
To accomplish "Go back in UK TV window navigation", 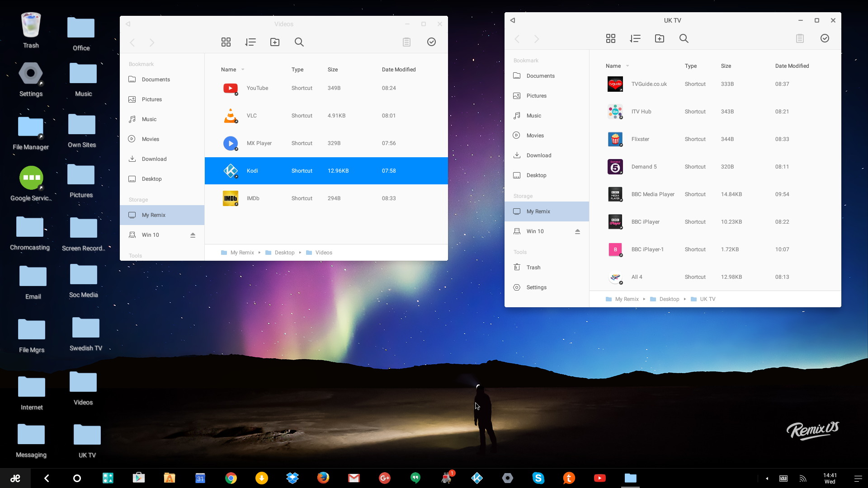I will (517, 39).
